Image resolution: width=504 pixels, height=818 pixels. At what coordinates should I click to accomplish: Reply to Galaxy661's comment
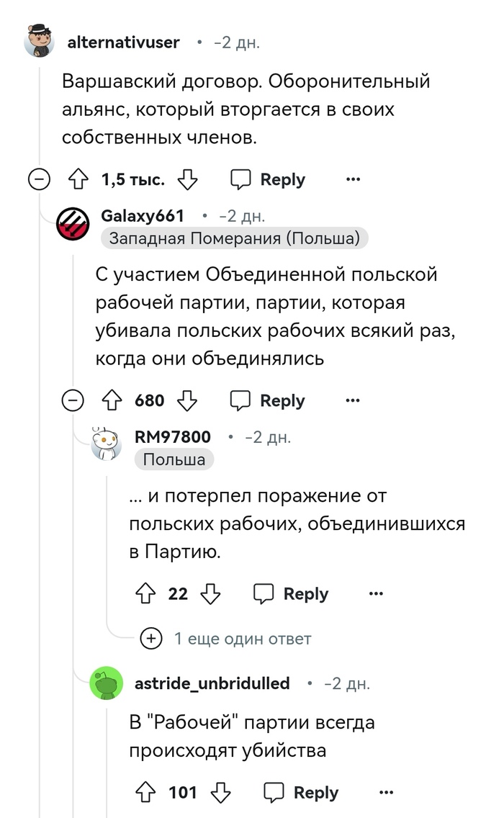pos(268,400)
